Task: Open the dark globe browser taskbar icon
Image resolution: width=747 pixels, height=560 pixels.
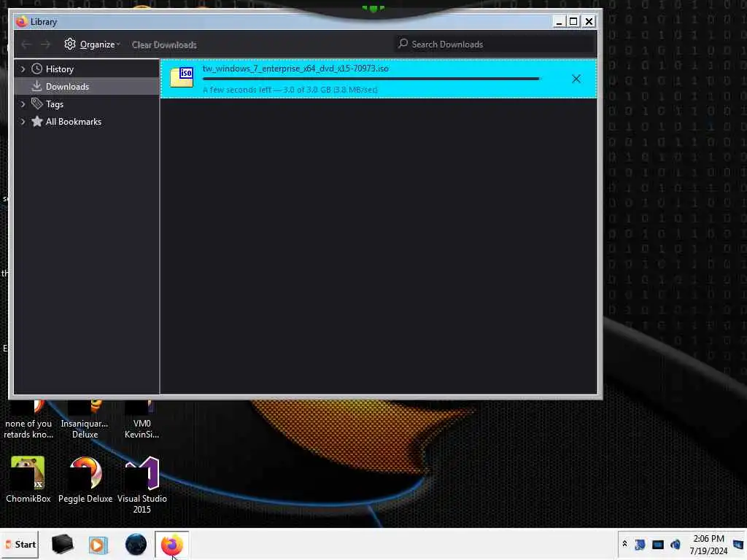Action: point(136,544)
